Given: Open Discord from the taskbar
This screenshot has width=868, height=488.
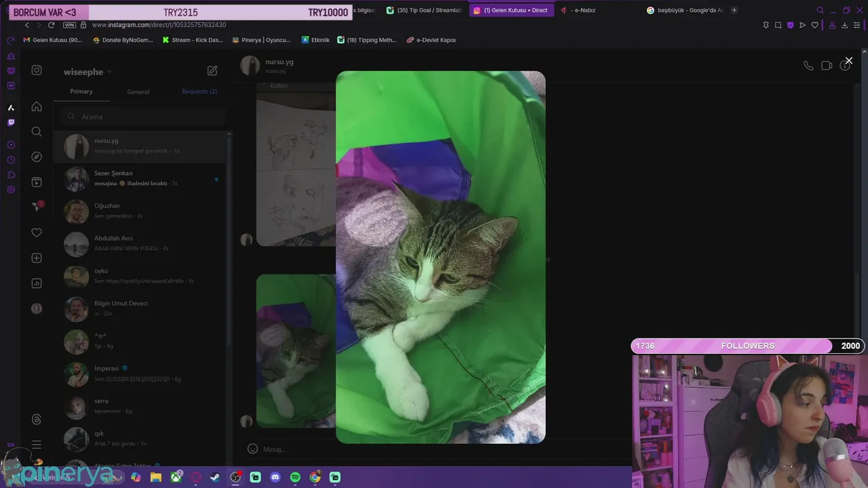Looking at the screenshot, I should (x=275, y=477).
